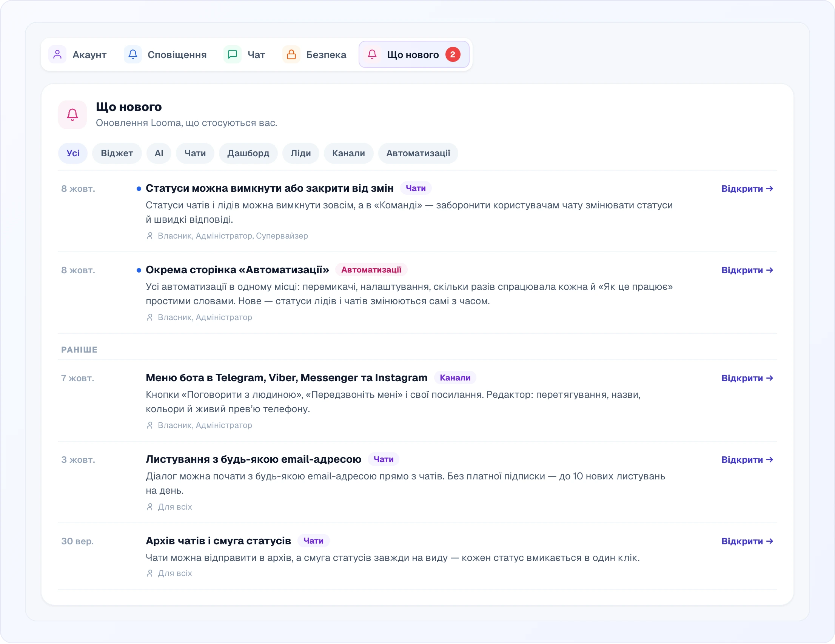
Task: Click the 30 вер. date label
Action: coord(78,541)
